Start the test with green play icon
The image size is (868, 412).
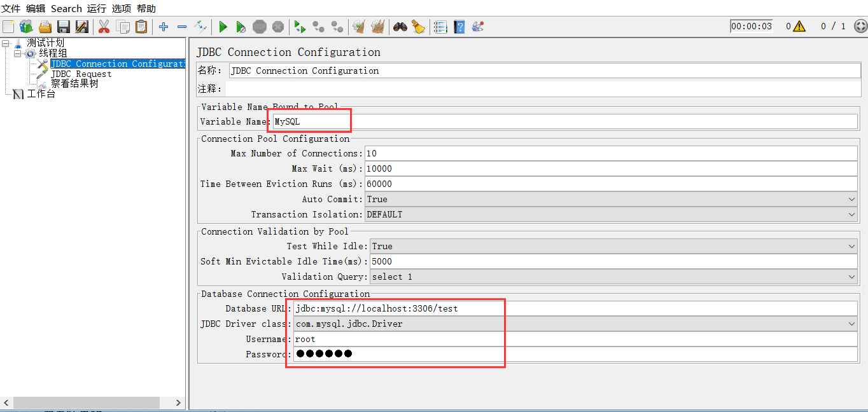pyautogui.click(x=223, y=27)
